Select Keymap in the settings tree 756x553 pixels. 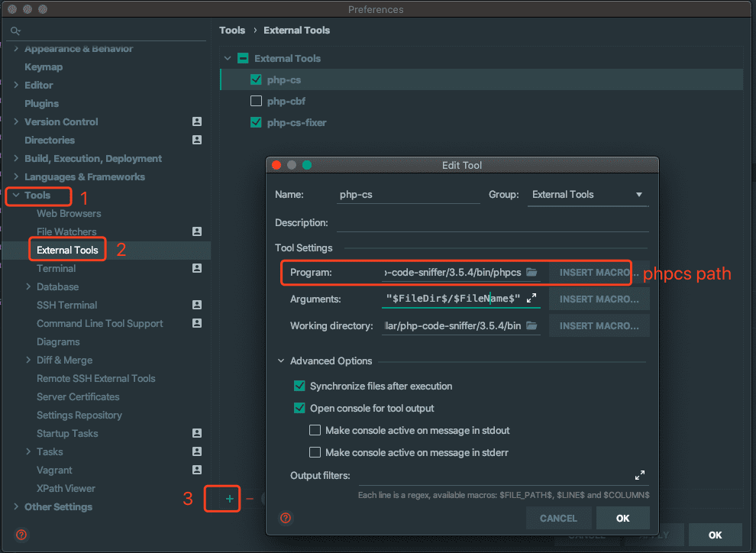click(44, 67)
